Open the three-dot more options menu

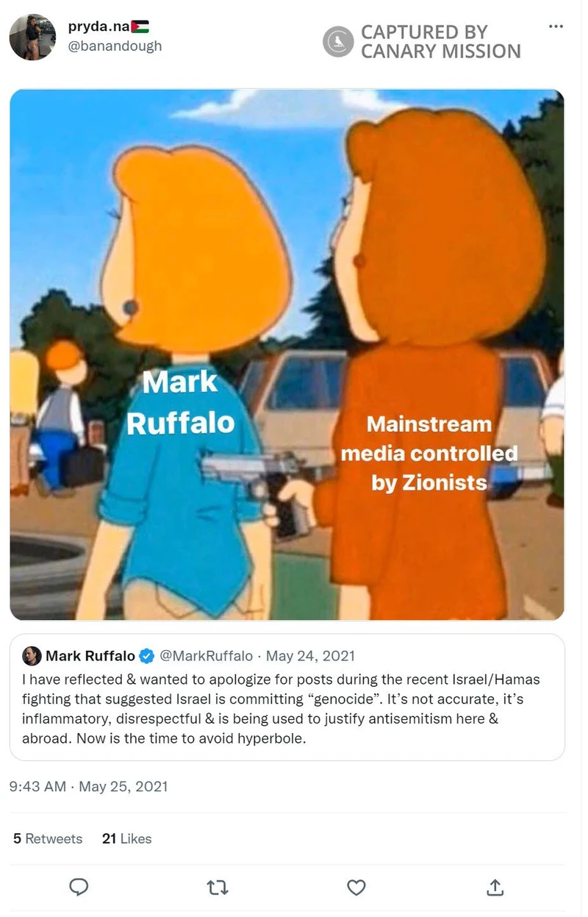tap(556, 26)
